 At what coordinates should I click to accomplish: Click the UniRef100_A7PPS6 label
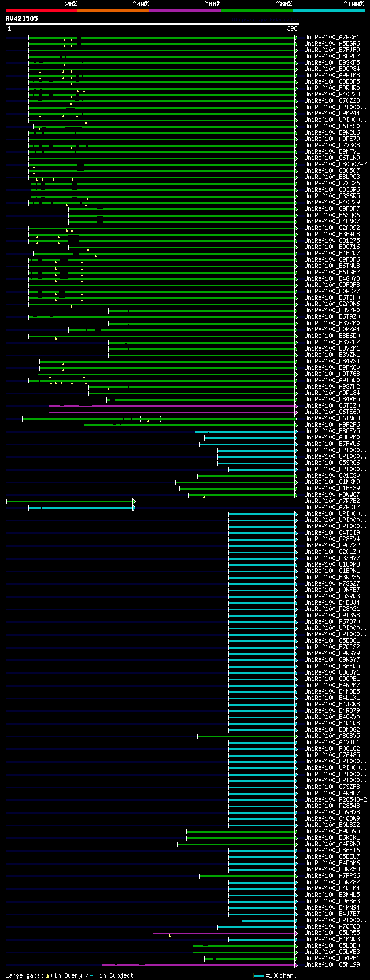click(332, 876)
